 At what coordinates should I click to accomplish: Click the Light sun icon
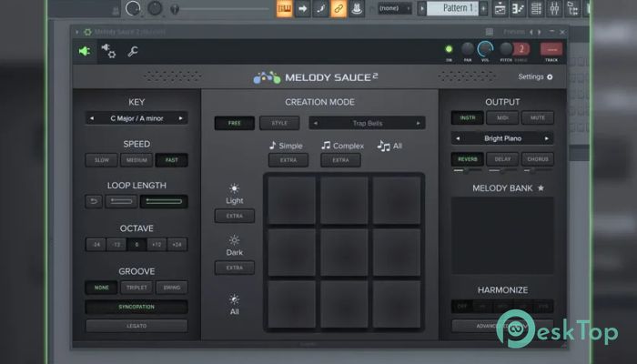[235, 188]
